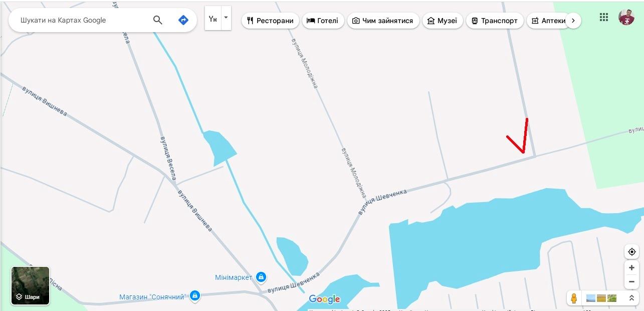Show my current location
644x311 pixels.
[x=631, y=252]
